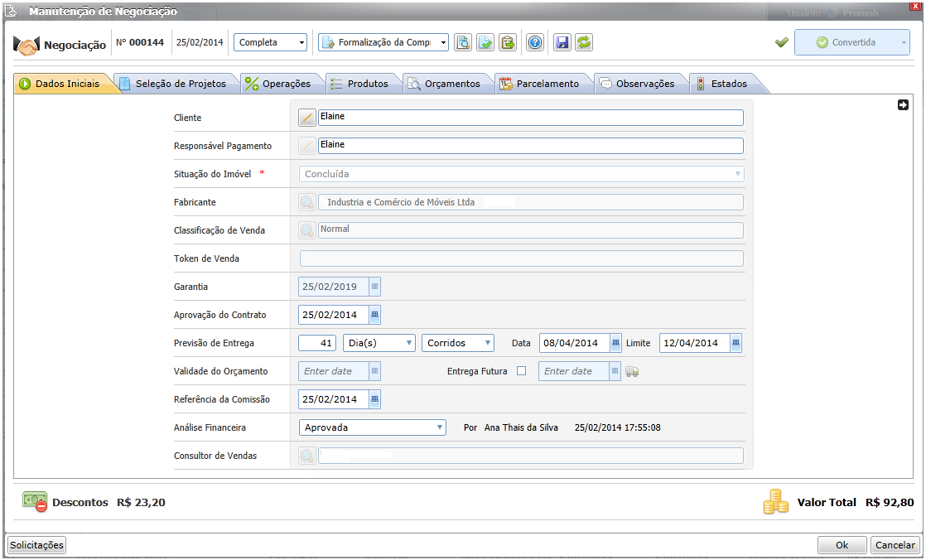Open calendar icon for Limite date
Screen dimensions: 926x560
click(x=735, y=343)
